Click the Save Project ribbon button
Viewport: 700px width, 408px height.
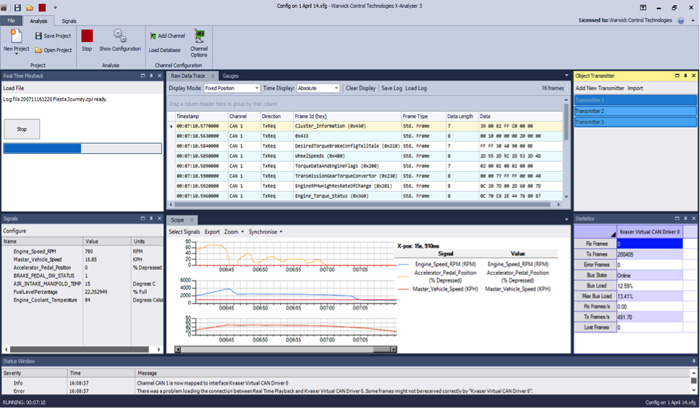point(53,36)
